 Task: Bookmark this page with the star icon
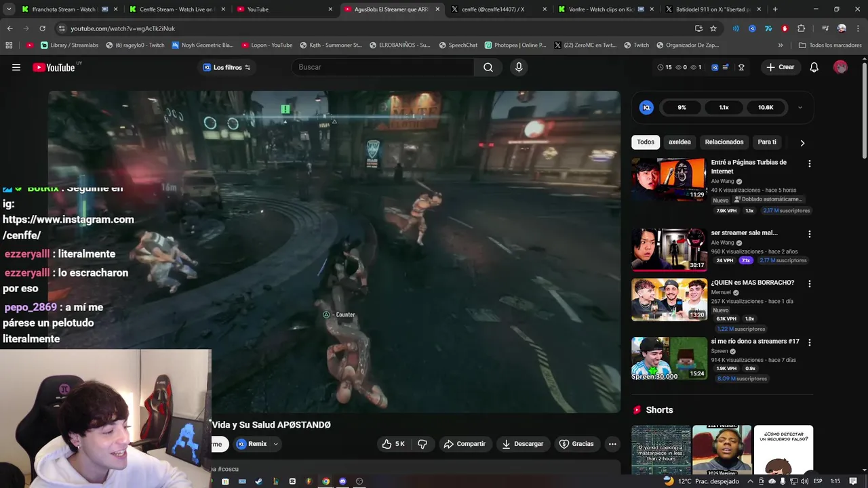713,28
